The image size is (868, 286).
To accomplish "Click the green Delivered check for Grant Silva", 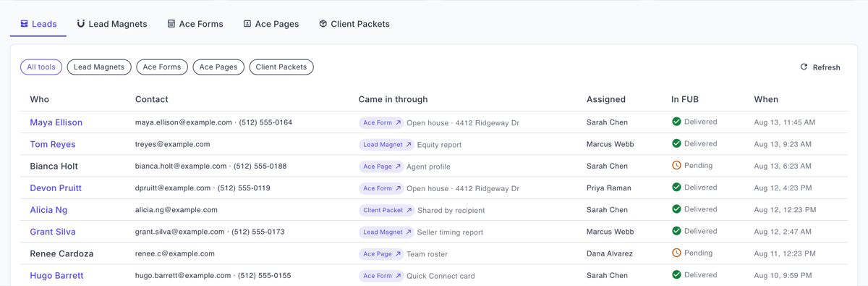I will [676, 231].
